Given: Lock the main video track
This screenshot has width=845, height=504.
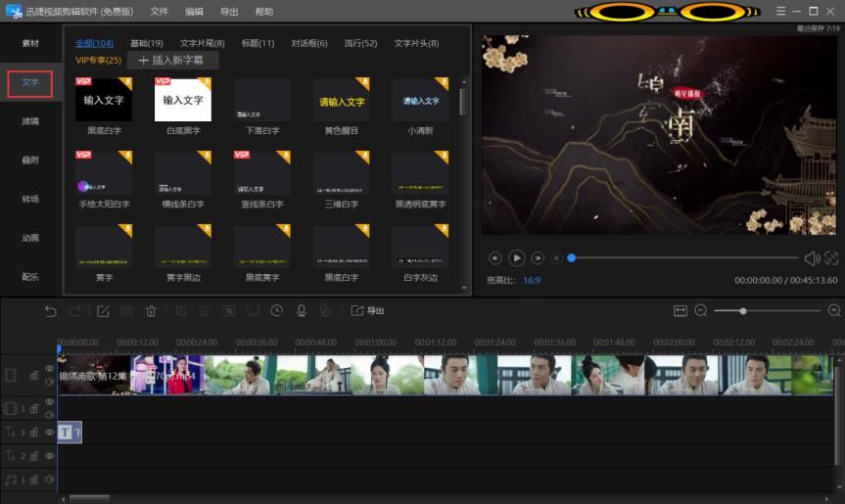Looking at the screenshot, I should click(34, 375).
